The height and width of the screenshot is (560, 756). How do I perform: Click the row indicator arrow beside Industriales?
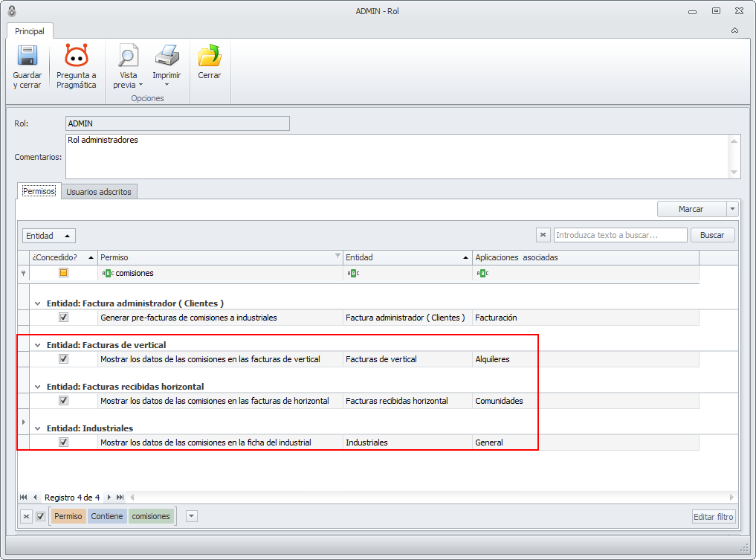coord(24,422)
